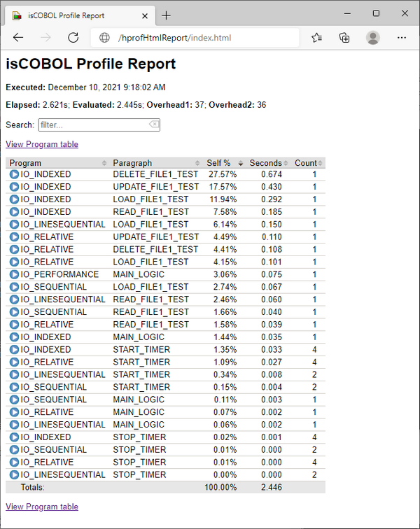Maximize the browser window
The height and width of the screenshot is (529, 420).
[376, 13]
